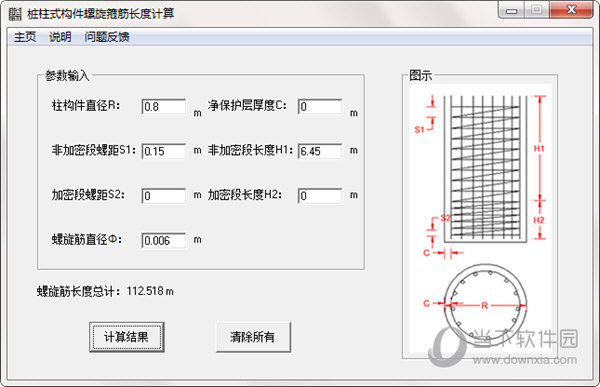Click the 图示 group title

click(x=421, y=75)
